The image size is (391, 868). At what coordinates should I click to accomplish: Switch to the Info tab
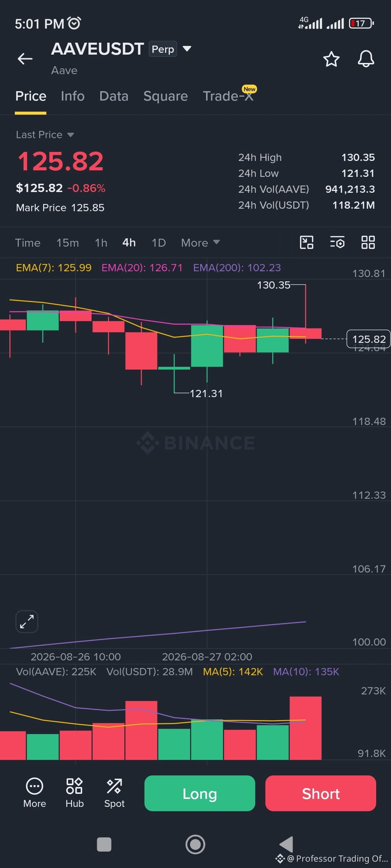tap(73, 96)
